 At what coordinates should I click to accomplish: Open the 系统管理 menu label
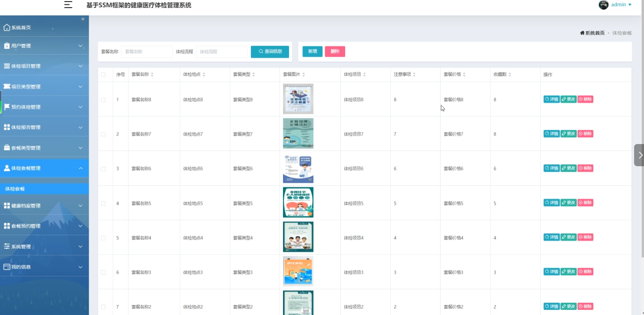pyautogui.click(x=21, y=247)
